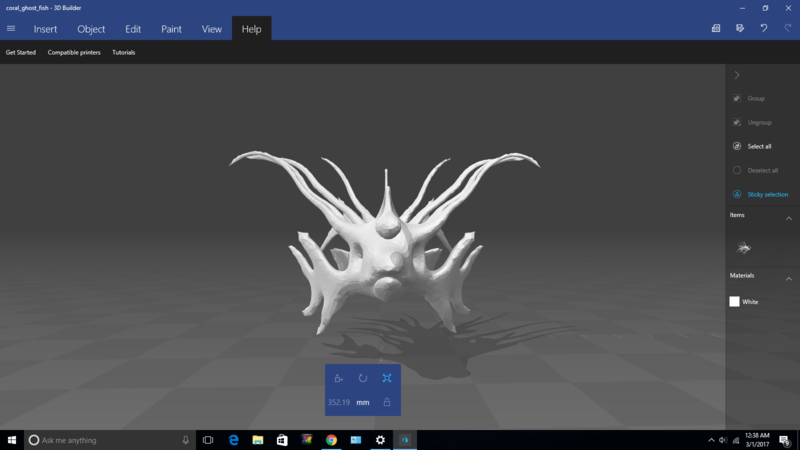This screenshot has height=450, width=800.
Task: Select the Move tool icon
Action: pyautogui.click(x=338, y=378)
